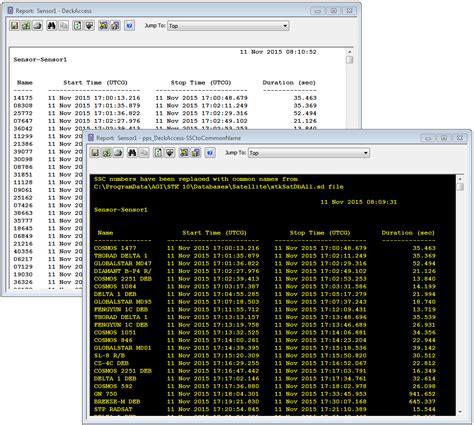Click the SL-8 R/B row name
The height and width of the screenshot is (425, 474).
109,355
